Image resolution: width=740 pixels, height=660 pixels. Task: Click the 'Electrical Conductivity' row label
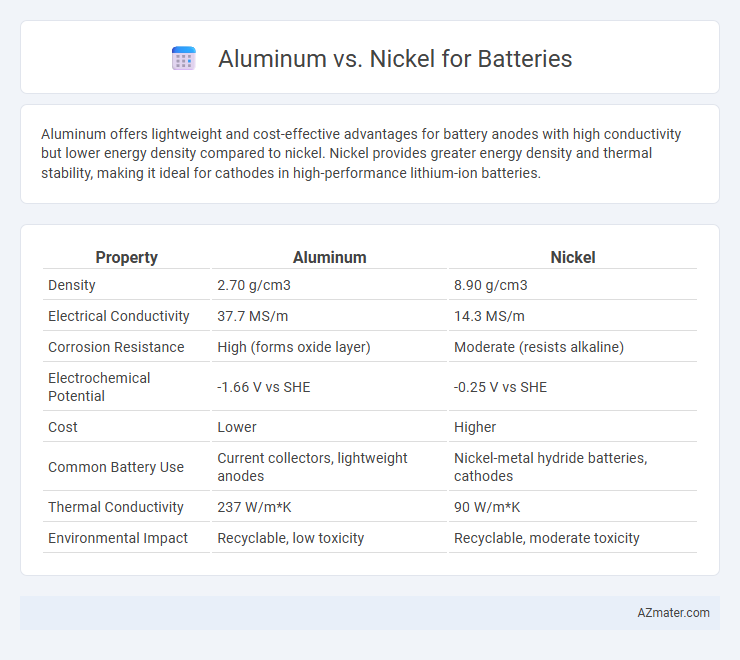[x=118, y=316]
